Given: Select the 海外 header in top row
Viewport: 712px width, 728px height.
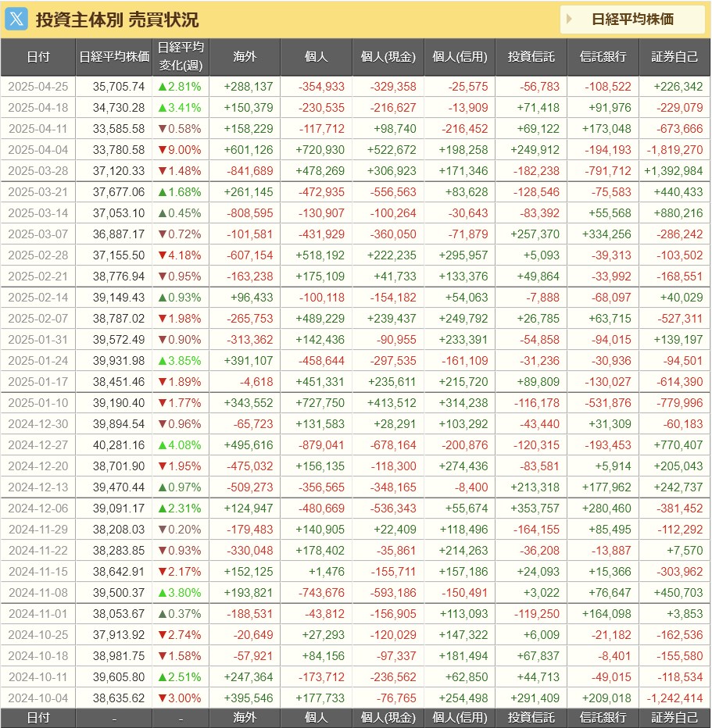Looking at the screenshot, I should tap(244, 57).
